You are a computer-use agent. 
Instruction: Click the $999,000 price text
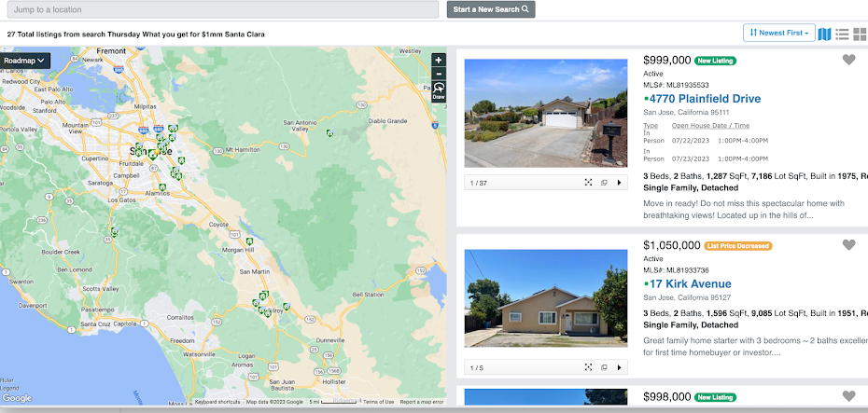(667, 61)
